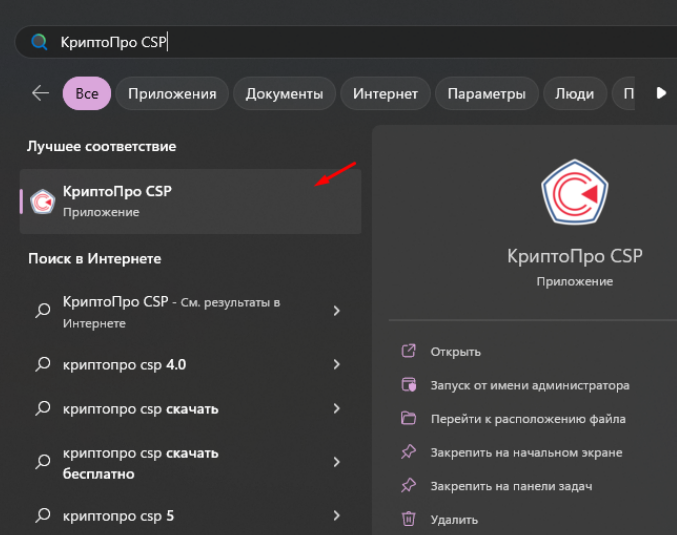Screen dimensions: 678x535
Task: Click the pin icon for Закрепить на панели задач
Action: click(409, 485)
